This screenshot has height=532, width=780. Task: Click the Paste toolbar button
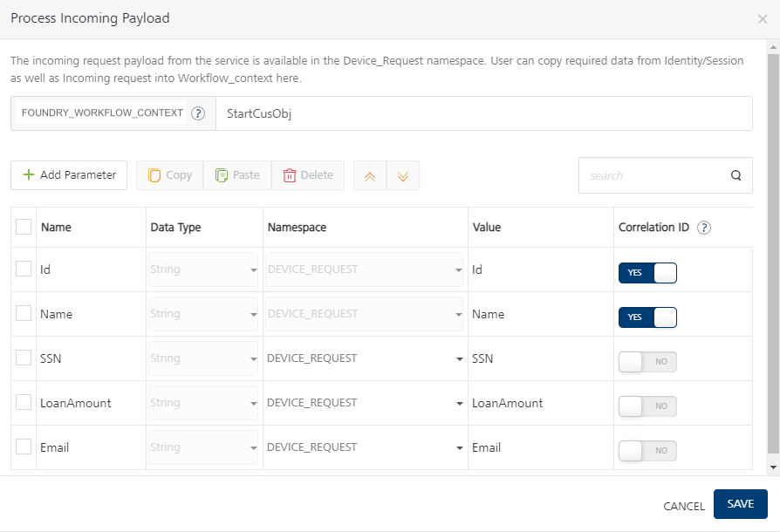tap(237, 175)
